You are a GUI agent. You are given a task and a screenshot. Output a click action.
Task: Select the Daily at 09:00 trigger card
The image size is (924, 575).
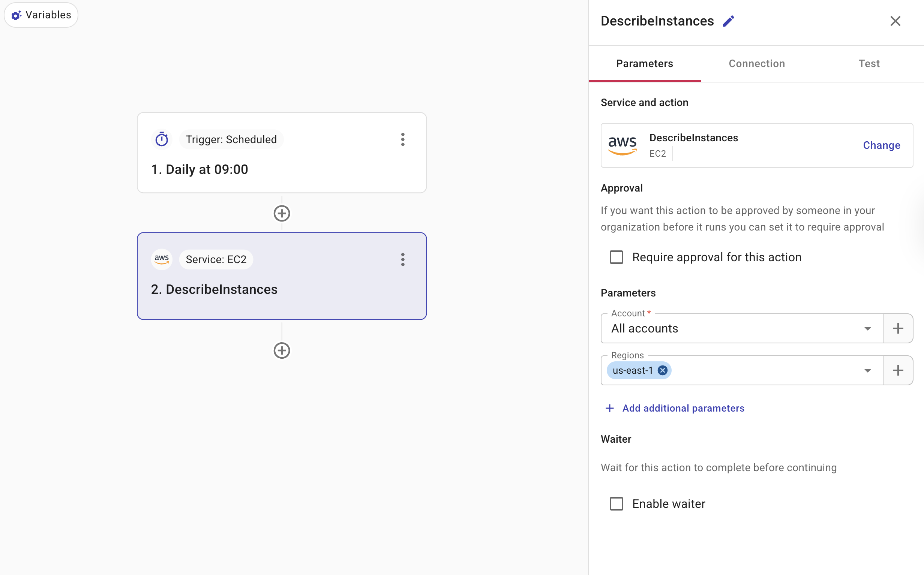pyautogui.click(x=282, y=169)
